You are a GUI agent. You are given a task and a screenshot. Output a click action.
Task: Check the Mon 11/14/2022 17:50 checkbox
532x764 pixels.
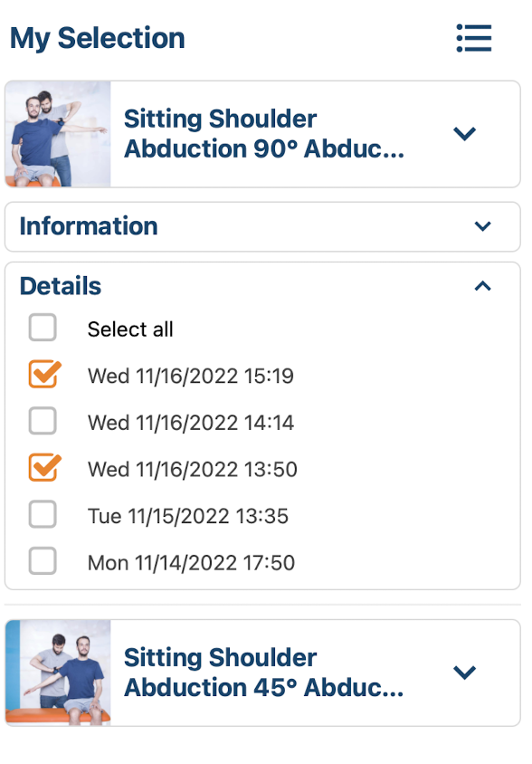[43, 561]
